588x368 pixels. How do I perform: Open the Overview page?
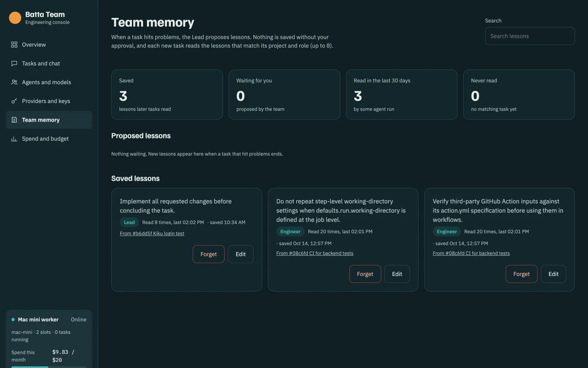(49, 45)
